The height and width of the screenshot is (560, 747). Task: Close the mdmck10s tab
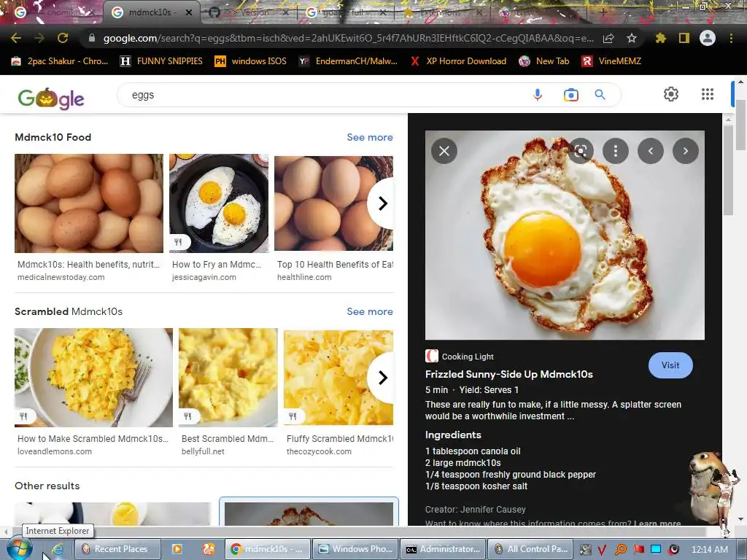click(x=189, y=12)
